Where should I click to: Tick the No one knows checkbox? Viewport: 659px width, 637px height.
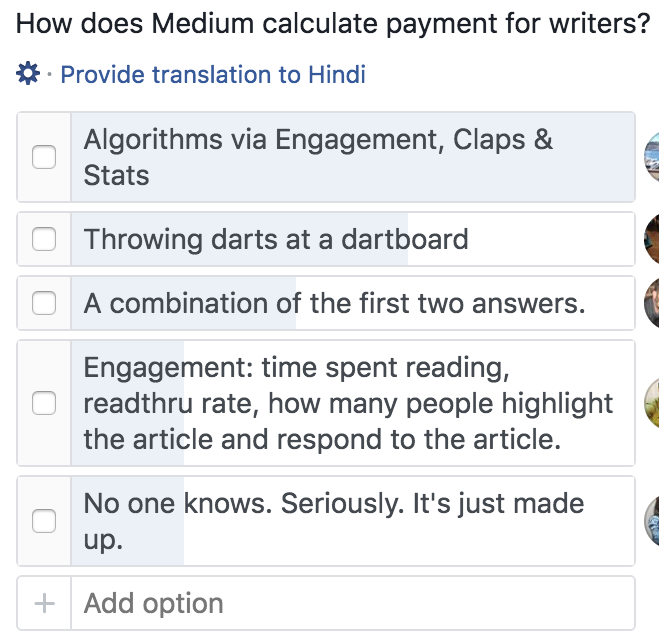[44, 521]
